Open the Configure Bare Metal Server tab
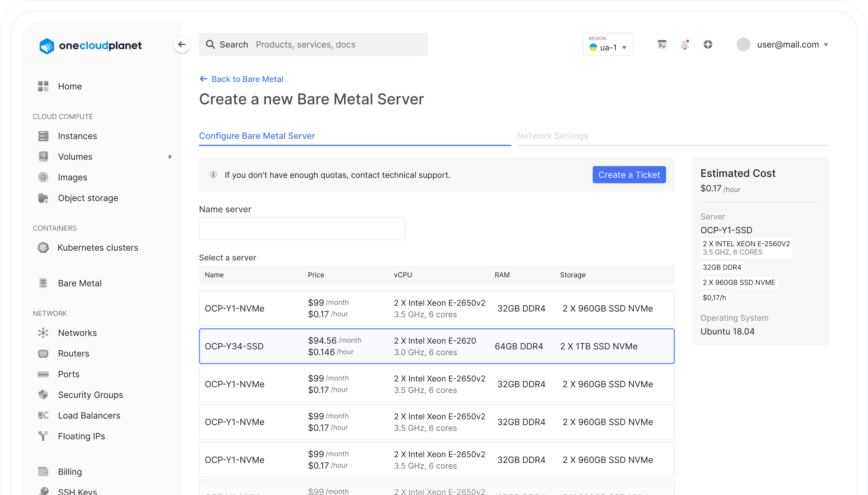 pyautogui.click(x=257, y=136)
